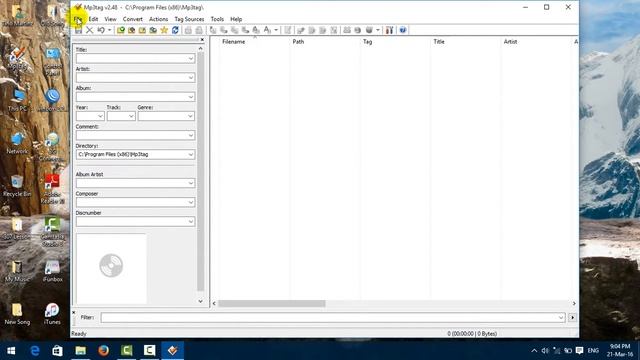Expand the Genre dropdown

(191, 116)
